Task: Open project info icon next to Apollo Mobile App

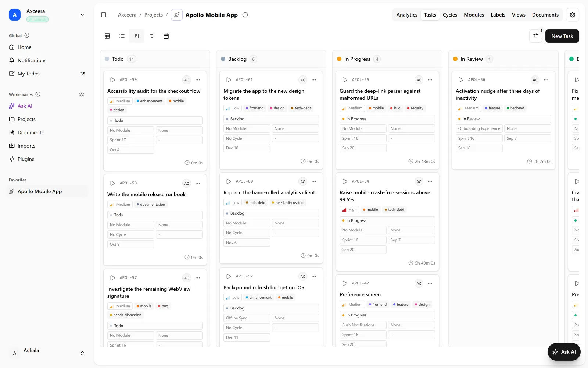Action: [245, 15]
